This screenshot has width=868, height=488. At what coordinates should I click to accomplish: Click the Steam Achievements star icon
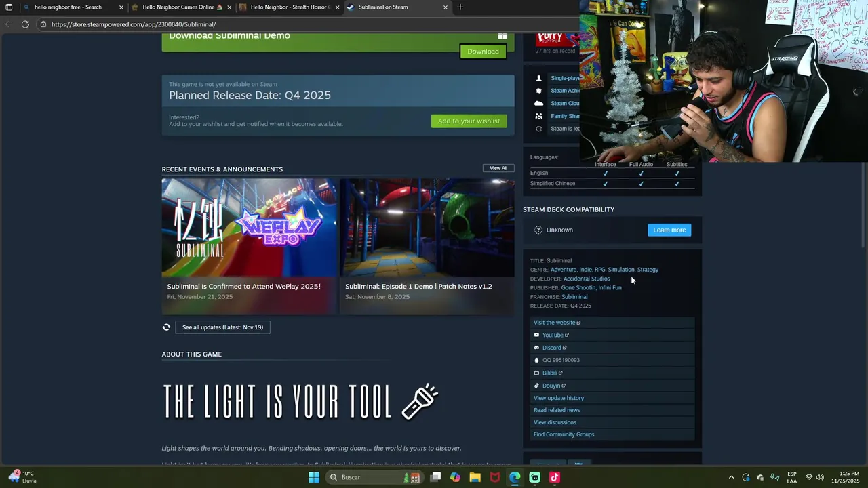click(x=539, y=91)
